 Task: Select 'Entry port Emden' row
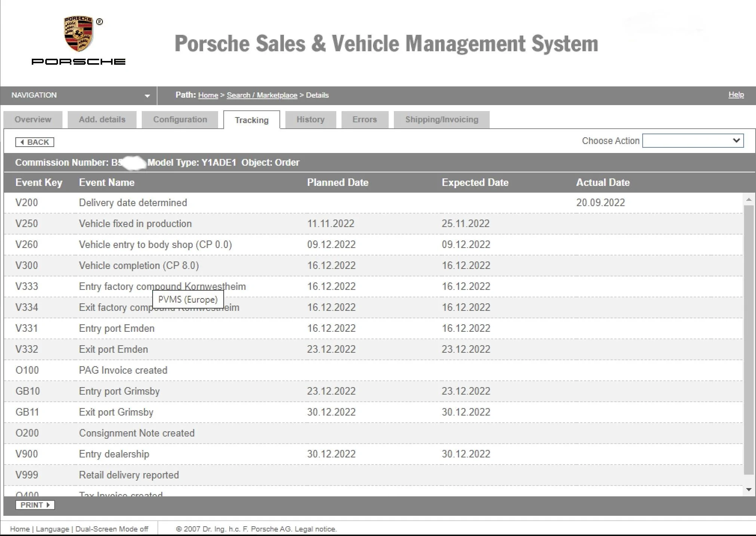[x=373, y=328]
